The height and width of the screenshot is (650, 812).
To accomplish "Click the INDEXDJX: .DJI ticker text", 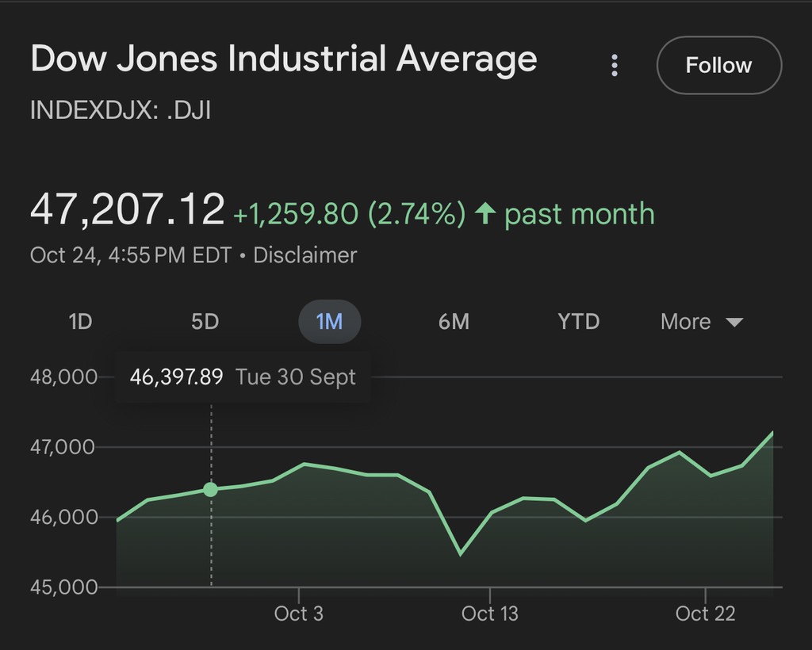I will point(120,109).
